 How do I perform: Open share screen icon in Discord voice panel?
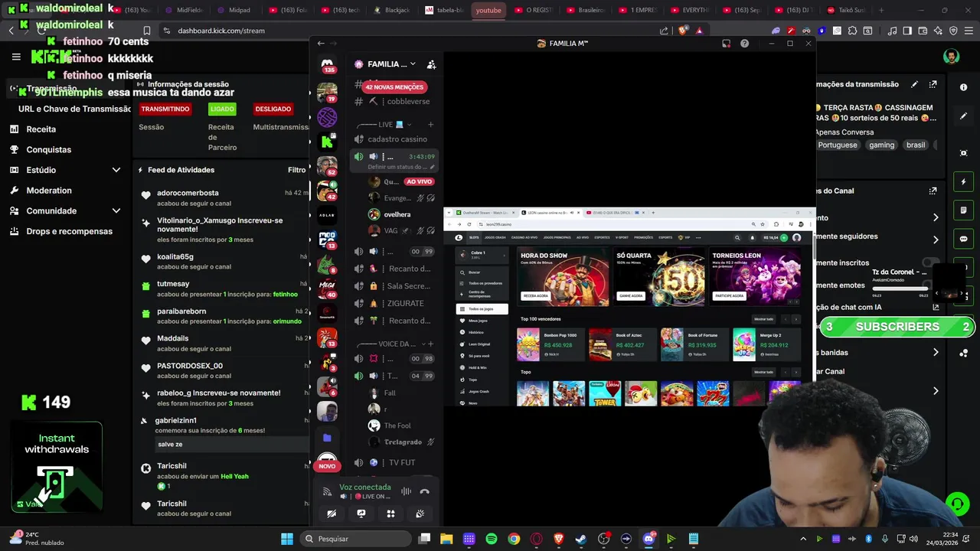361,514
